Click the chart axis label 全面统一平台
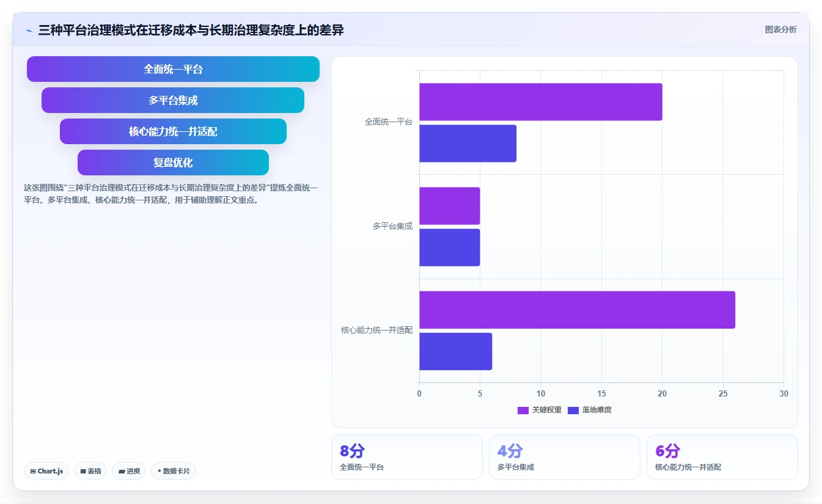 pyautogui.click(x=389, y=122)
